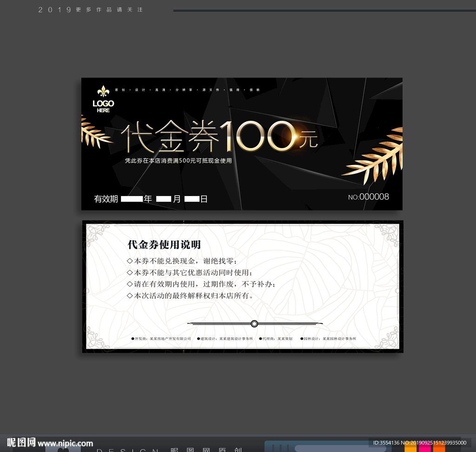Select the large "代金券" gold headline

170,137
